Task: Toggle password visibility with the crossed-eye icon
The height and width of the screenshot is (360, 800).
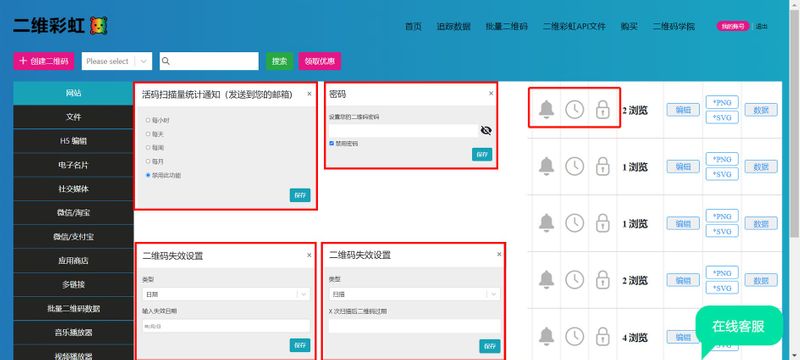Action: [486, 131]
